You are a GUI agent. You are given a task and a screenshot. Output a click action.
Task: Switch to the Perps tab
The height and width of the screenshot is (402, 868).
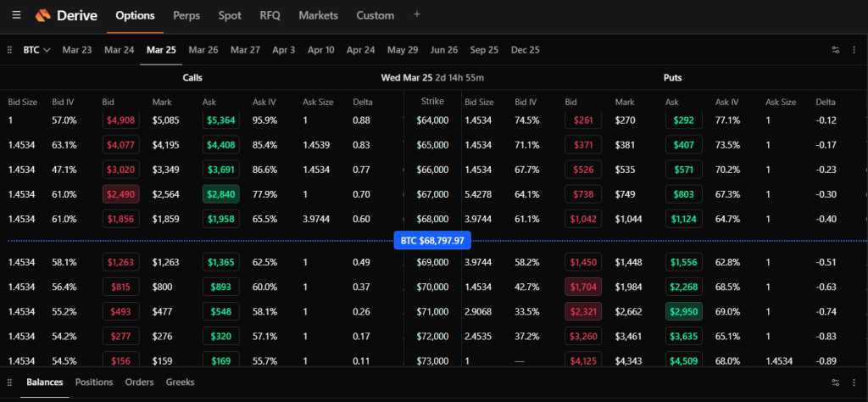186,15
